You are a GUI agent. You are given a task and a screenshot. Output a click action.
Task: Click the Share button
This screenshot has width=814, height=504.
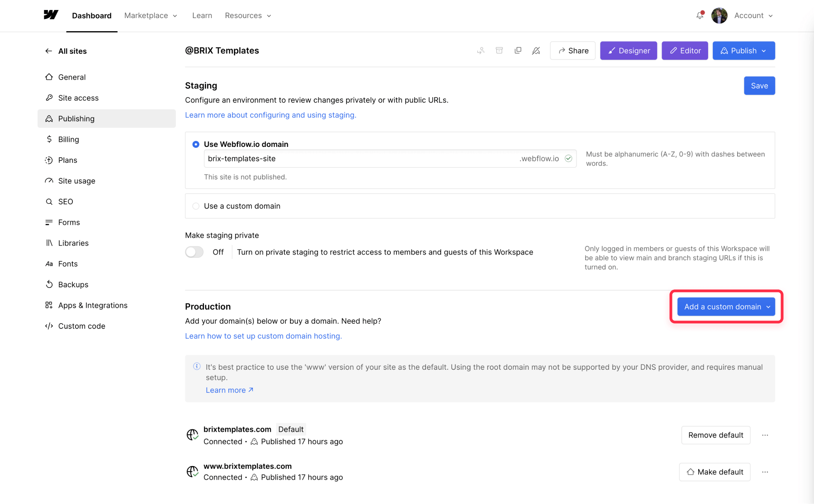click(x=573, y=51)
